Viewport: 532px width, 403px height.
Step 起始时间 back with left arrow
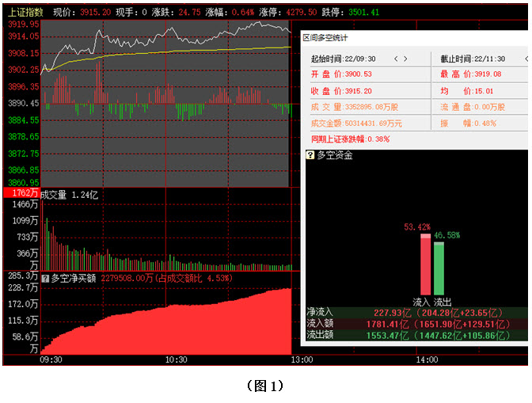(x=395, y=59)
